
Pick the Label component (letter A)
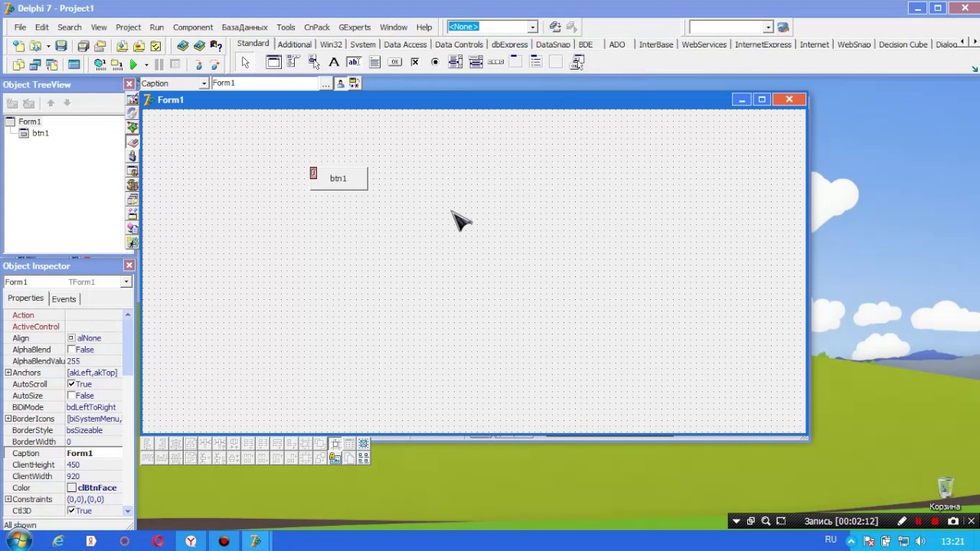pyautogui.click(x=334, y=63)
